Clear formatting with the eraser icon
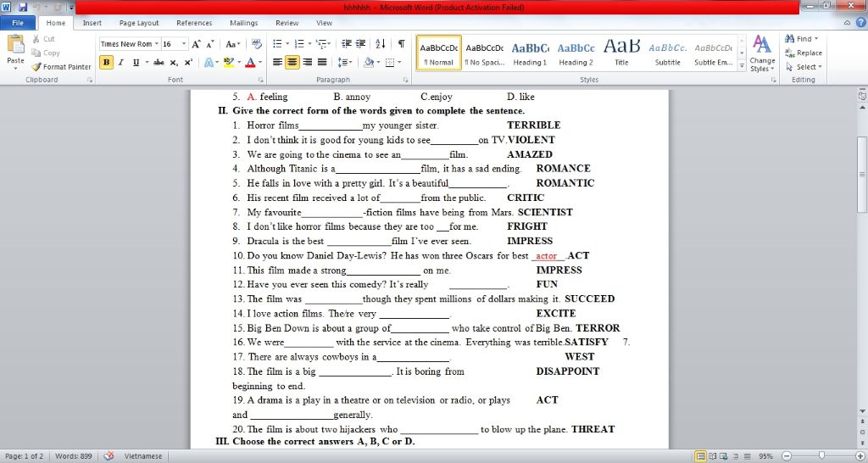 256,44
